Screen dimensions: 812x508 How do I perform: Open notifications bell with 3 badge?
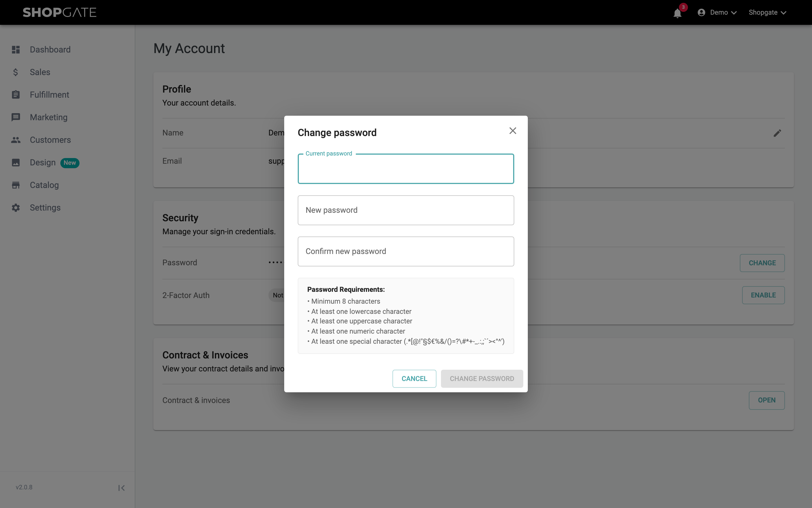coord(678,13)
